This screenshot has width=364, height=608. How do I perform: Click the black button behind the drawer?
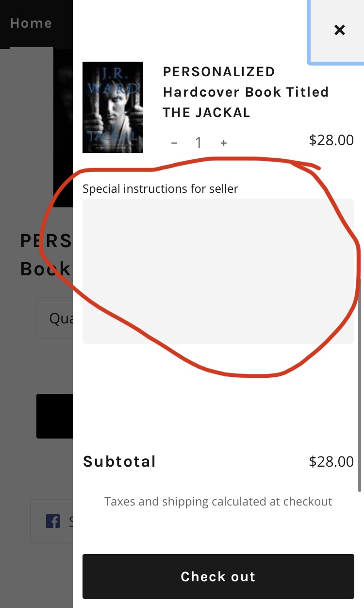tap(54, 416)
